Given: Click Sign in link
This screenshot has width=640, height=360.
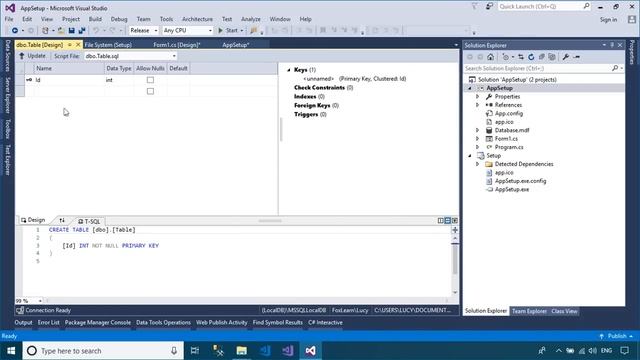Looking at the screenshot, I should coord(608,20).
